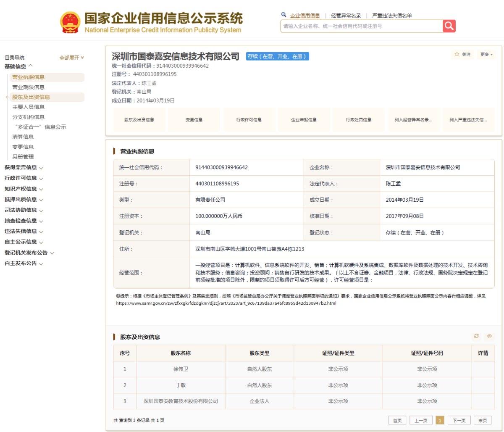Click registered capital 100.000000万人民币
The image size is (504, 432).
tap(219, 216)
